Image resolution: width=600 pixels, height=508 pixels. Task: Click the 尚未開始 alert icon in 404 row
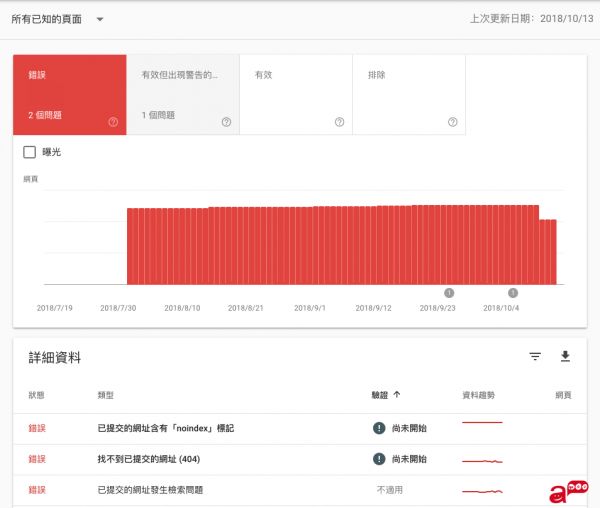[379, 459]
